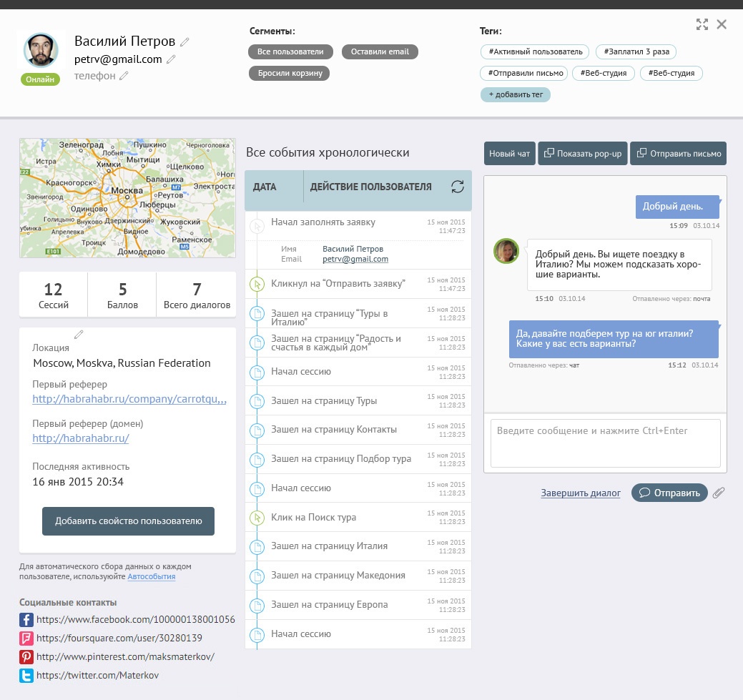Select the page icon for страницу Македония event

click(x=257, y=576)
